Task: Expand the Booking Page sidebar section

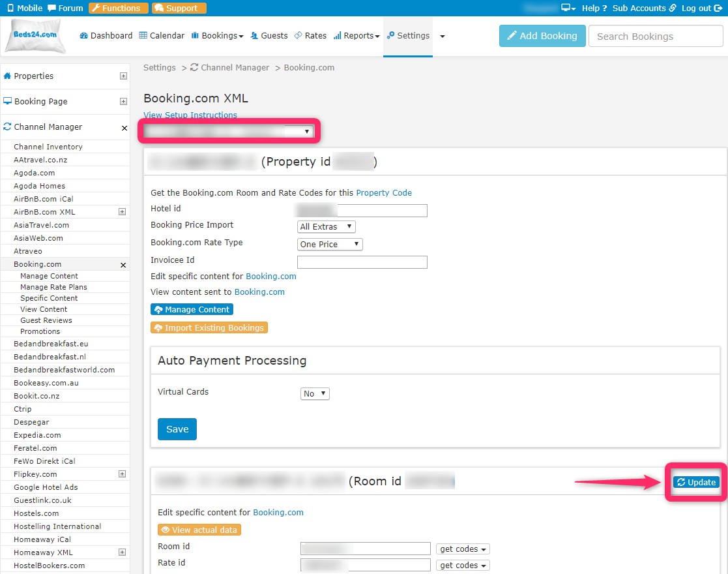Action: 123,101
